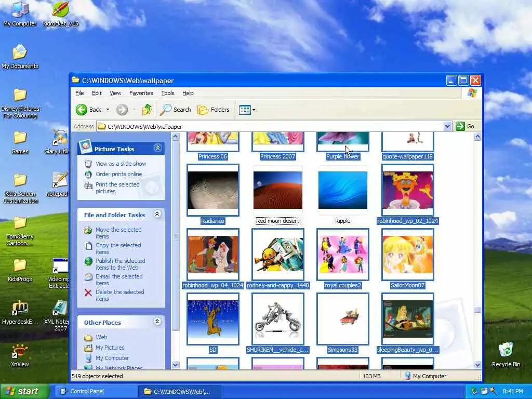Open the KidsProgs desktop folder
The width and height of the screenshot is (532, 399).
coord(20,270)
